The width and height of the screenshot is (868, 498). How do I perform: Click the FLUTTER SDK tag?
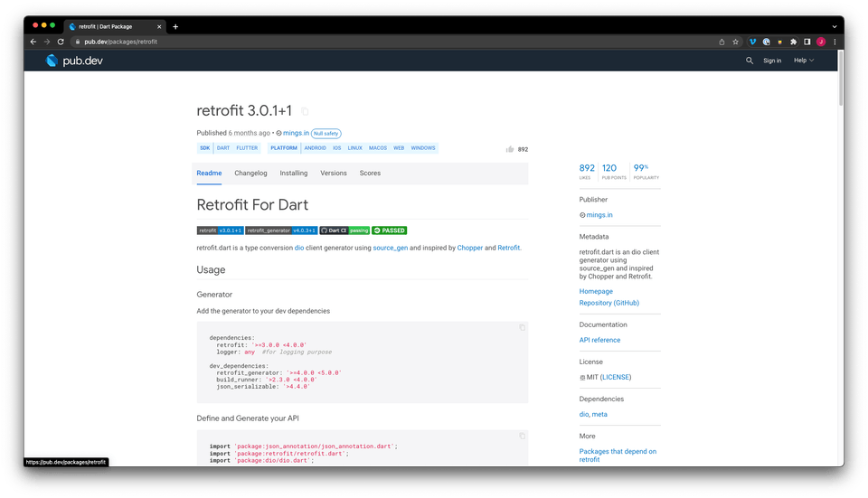point(247,148)
